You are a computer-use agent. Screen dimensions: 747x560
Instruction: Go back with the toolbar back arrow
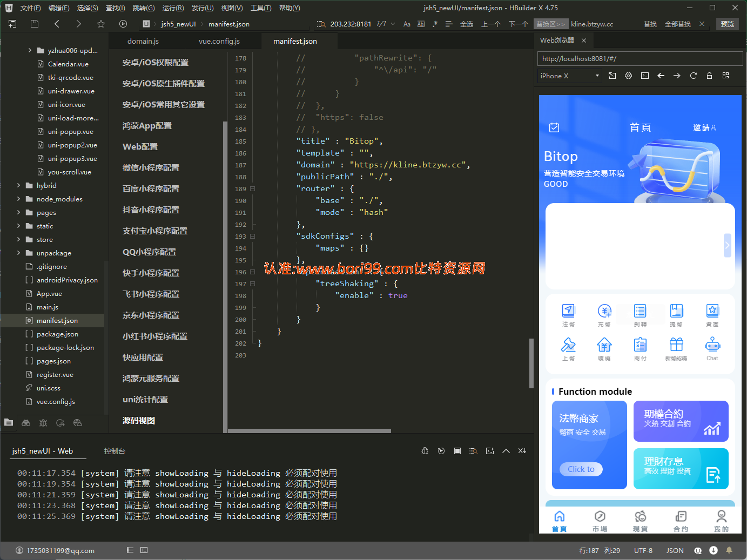57,24
